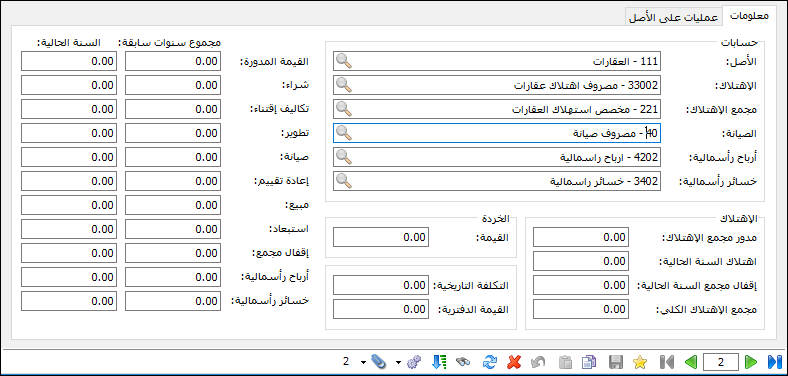
Task: Refresh using the blue arrows icon
Action: [x=489, y=361]
